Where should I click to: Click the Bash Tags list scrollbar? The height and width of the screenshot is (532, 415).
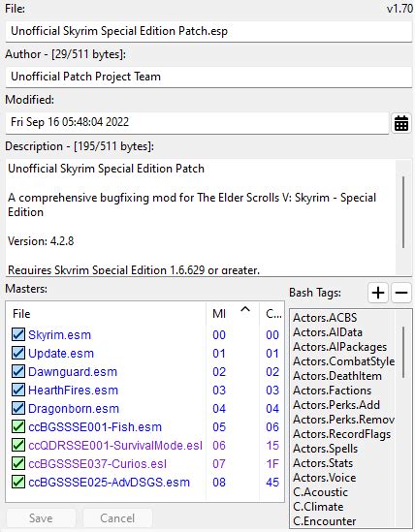tap(403, 352)
